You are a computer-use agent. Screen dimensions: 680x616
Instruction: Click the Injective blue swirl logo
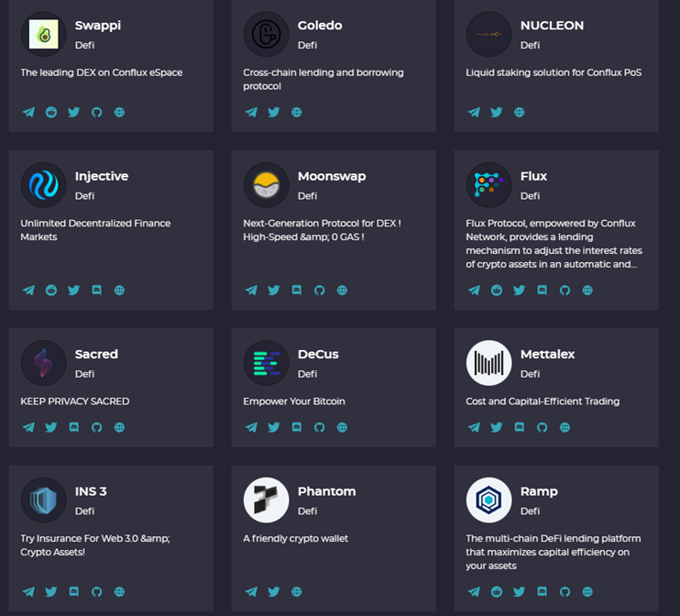click(x=44, y=185)
